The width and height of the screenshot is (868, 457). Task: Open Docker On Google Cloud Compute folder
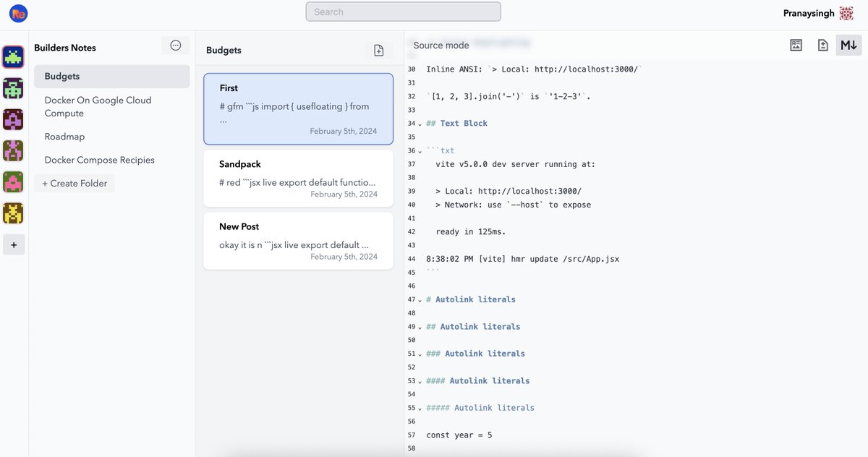(x=112, y=106)
